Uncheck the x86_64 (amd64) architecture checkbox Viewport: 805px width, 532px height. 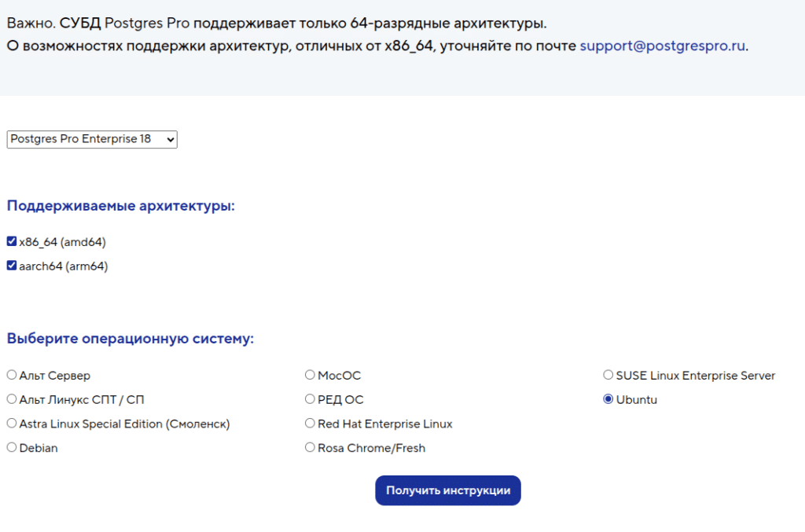[x=11, y=242]
